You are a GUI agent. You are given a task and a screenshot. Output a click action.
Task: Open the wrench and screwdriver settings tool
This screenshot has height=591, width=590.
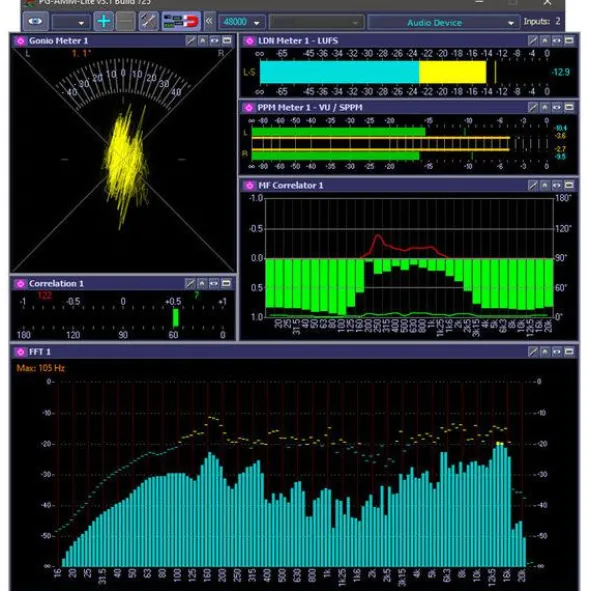(148, 21)
